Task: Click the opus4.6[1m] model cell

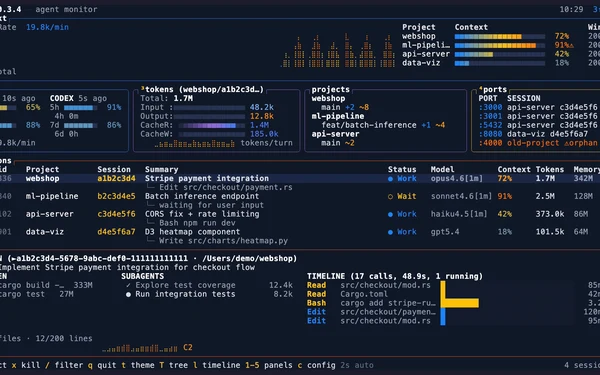Action: [457, 179]
